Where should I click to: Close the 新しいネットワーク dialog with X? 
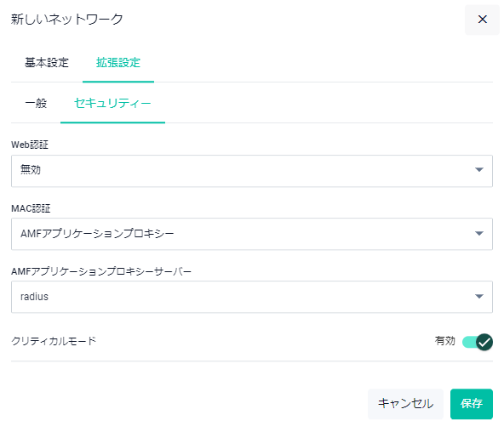click(482, 20)
